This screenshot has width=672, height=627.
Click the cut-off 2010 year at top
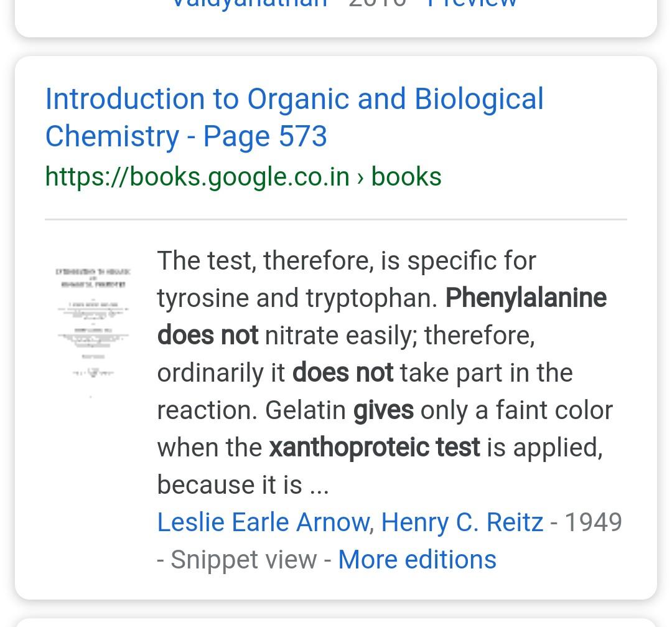378,4
